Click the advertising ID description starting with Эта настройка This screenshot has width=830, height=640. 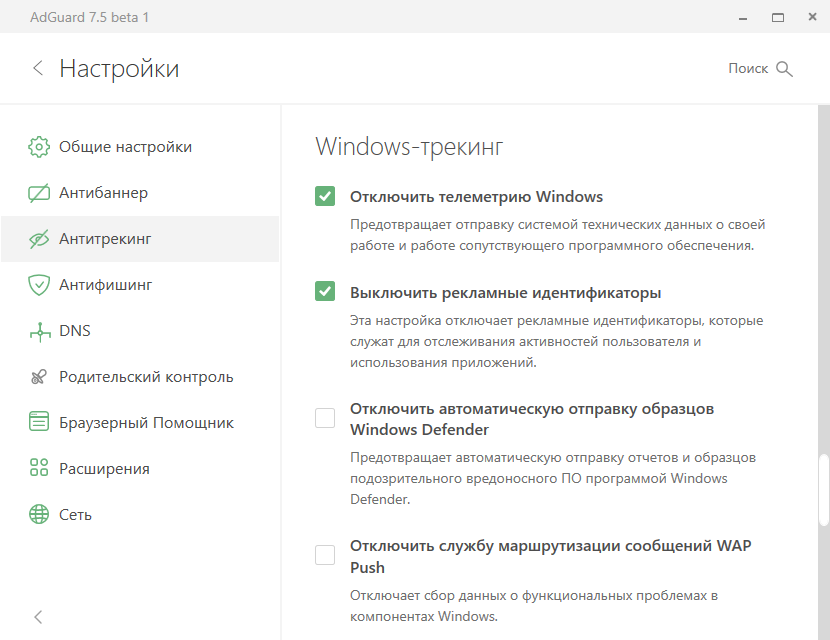[x=556, y=341]
